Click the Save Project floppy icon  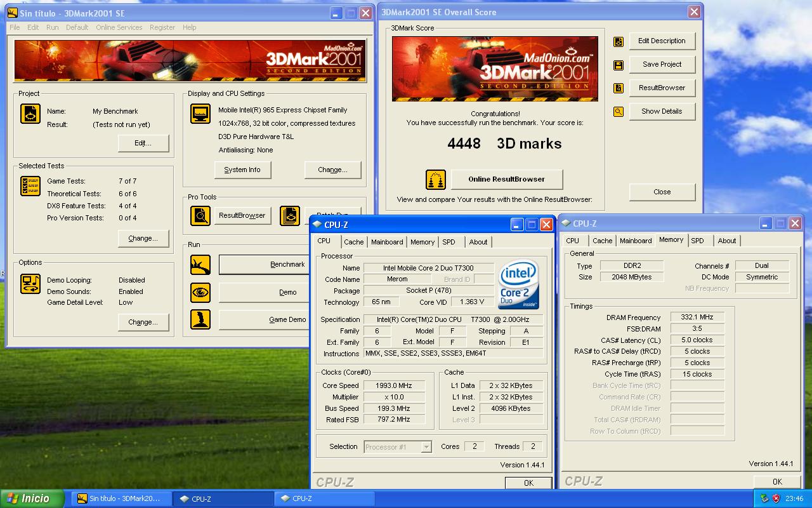click(619, 65)
